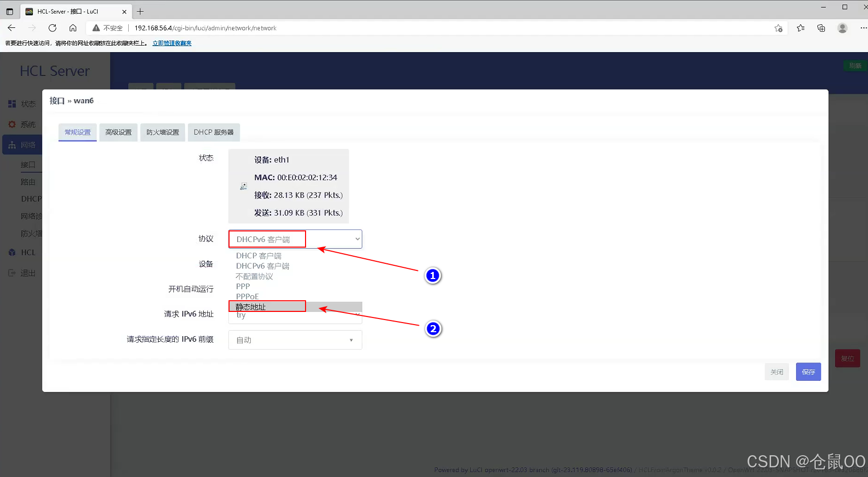The height and width of the screenshot is (477, 868).
Task: Open the 系统 (System) section in sidebar
Action: pyautogui.click(x=11, y=124)
